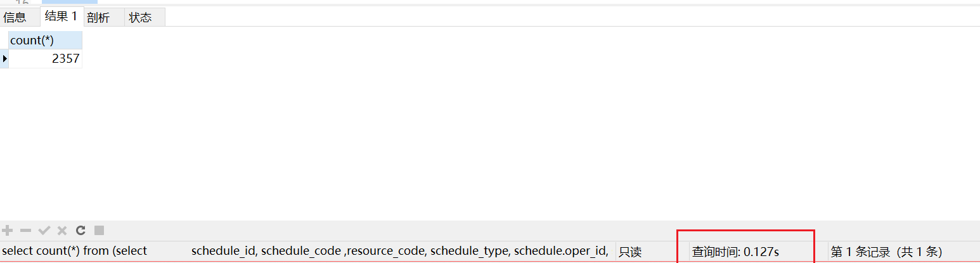Click the refresh results icon
Image resolution: width=980 pixels, height=263 pixels.
tap(81, 231)
